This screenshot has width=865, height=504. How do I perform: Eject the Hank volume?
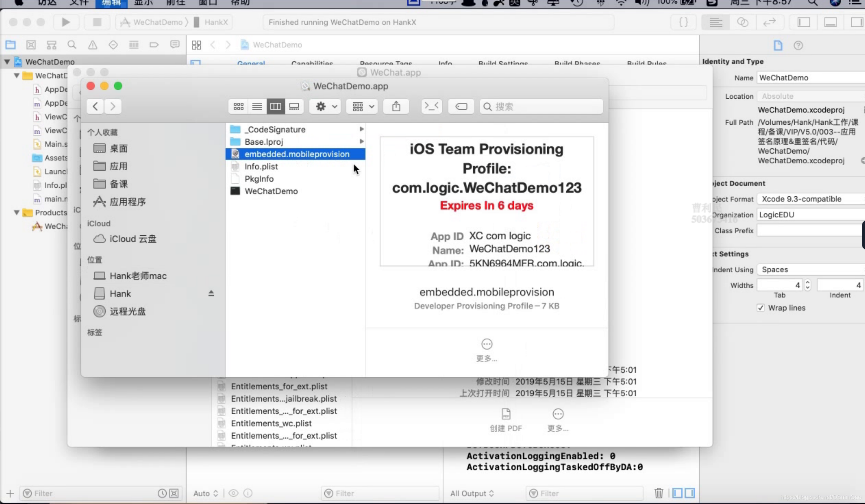(211, 293)
